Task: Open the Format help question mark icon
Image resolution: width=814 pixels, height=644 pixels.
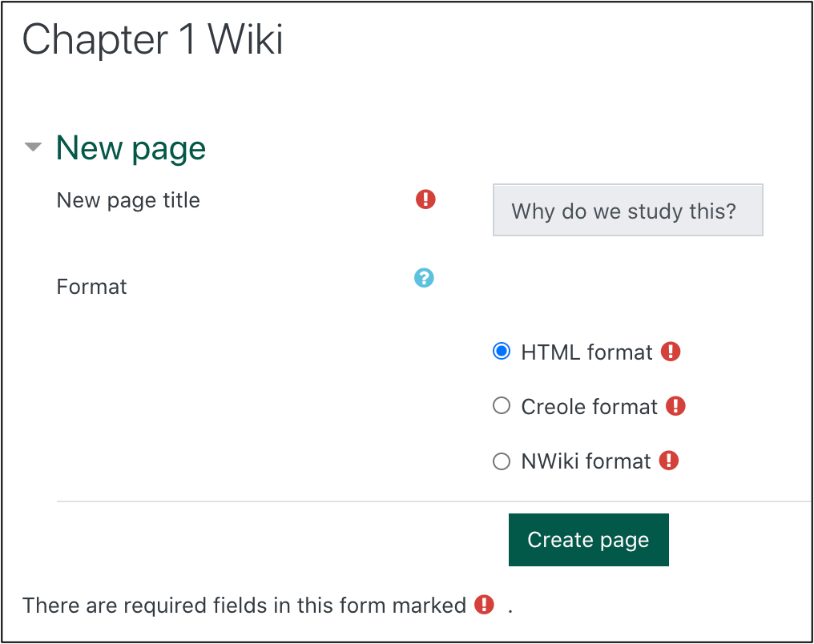Action: pos(424,278)
